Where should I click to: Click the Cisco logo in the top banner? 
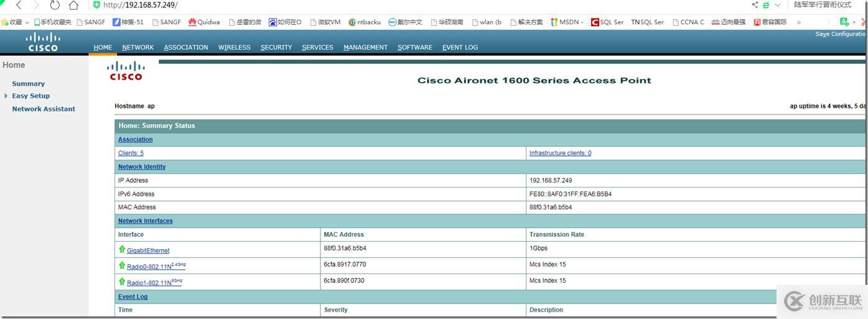click(43, 42)
